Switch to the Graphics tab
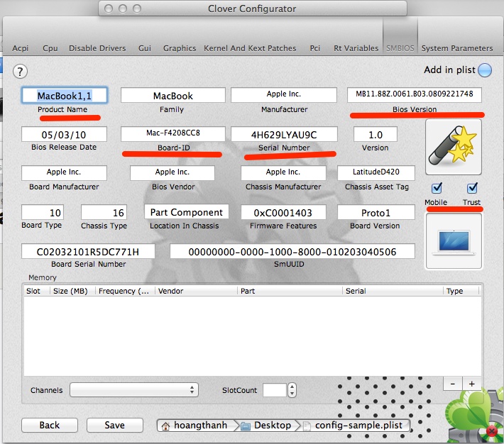This screenshot has height=444, width=504. pos(180,48)
